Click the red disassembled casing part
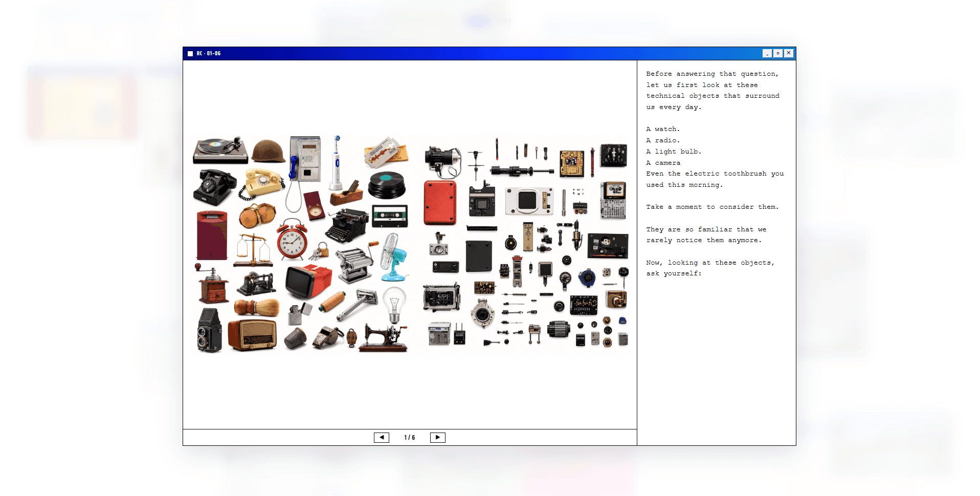980x496 pixels. (x=440, y=203)
